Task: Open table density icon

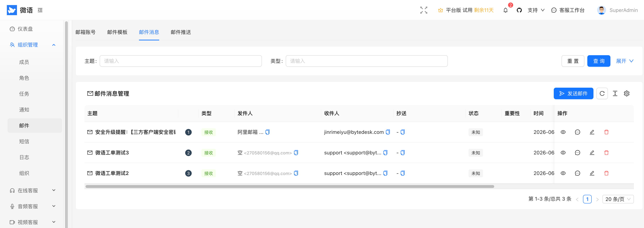Action: coord(615,93)
